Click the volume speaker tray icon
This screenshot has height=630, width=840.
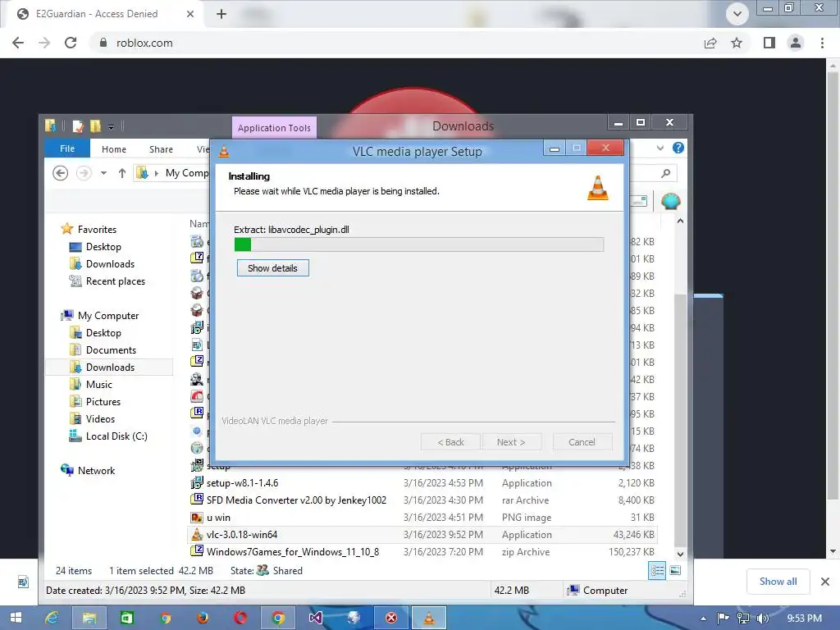(x=762, y=619)
